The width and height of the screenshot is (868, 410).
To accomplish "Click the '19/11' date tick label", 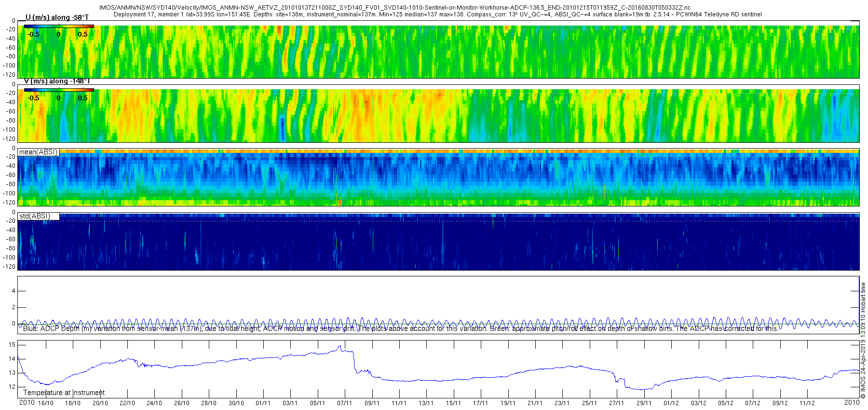I will pos(508,403).
